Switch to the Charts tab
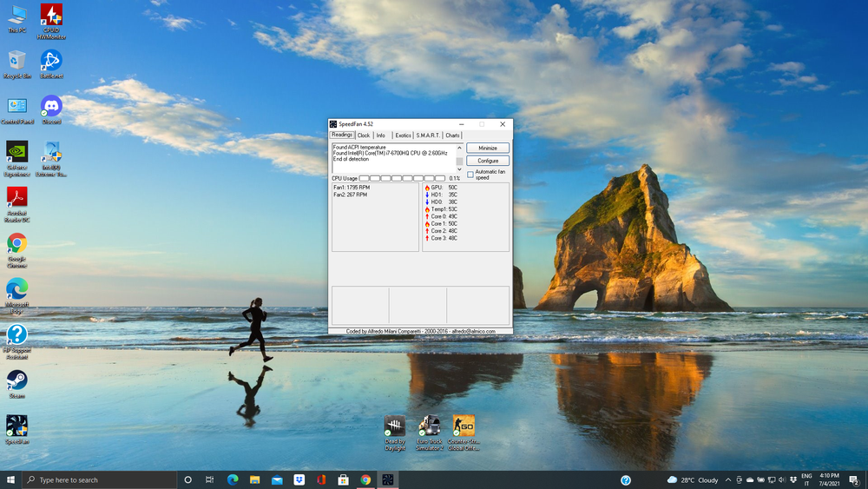 click(452, 135)
